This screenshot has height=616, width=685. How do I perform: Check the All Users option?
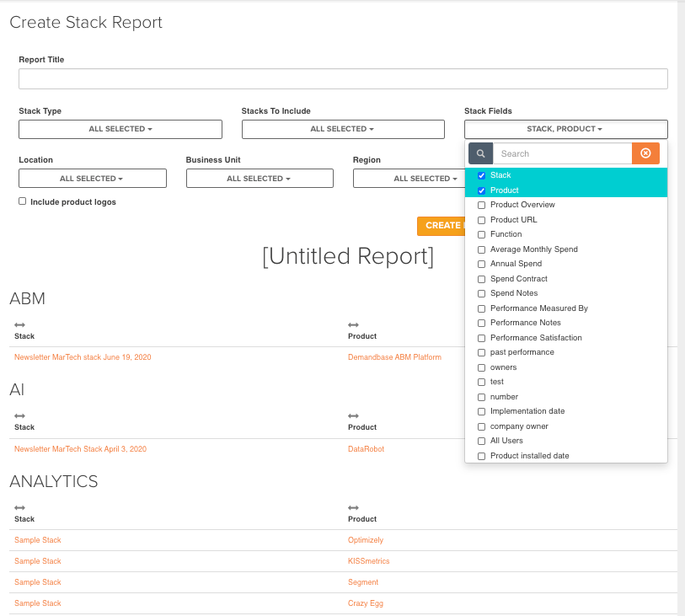(481, 442)
